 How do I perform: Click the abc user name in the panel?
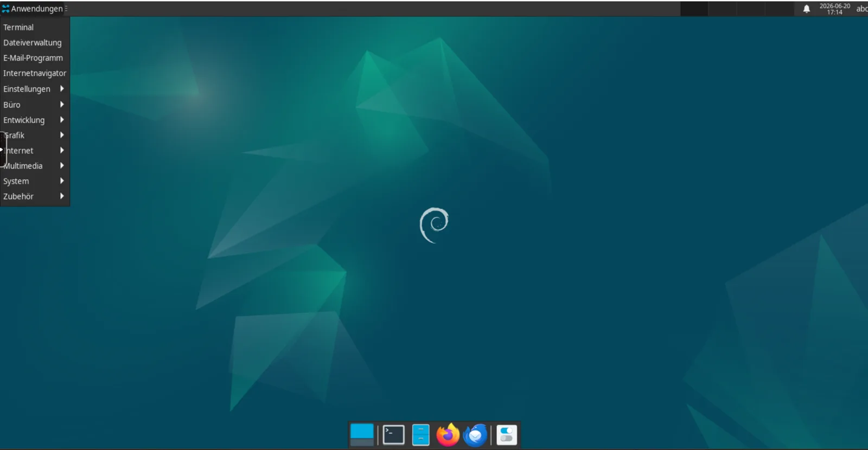pos(861,9)
